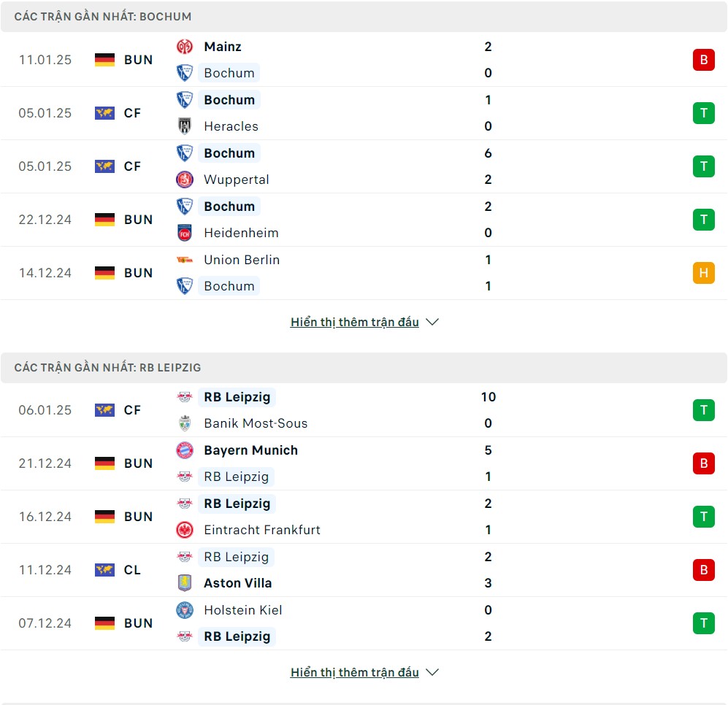The height and width of the screenshot is (705, 728).
Task: Expand more Bochum matches with the chevron
Action: point(432,322)
